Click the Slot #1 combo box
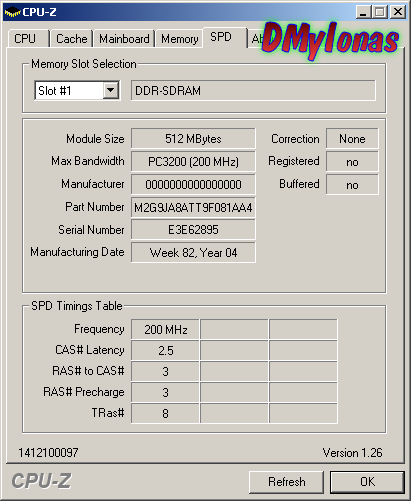The height and width of the screenshot is (501, 411). click(77, 90)
